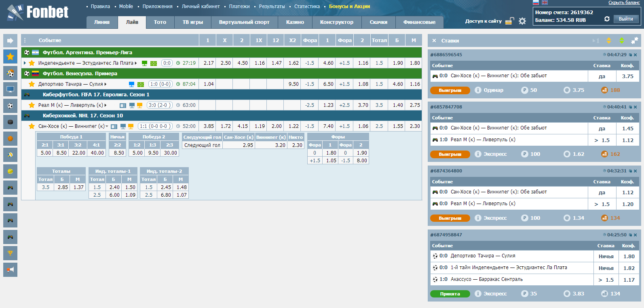Refresh the account balance
The height and width of the screenshot is (308, 644).
pyautogui.click(x=607, y=19)
